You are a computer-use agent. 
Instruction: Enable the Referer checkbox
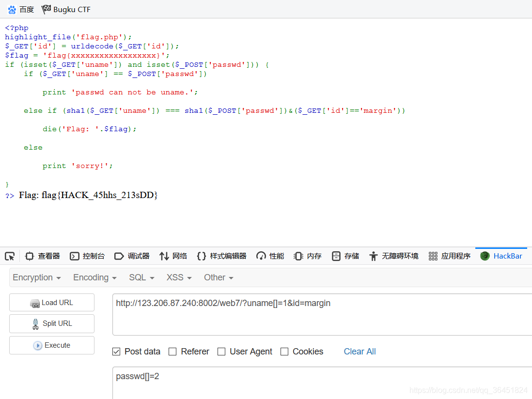coord(172,352)
